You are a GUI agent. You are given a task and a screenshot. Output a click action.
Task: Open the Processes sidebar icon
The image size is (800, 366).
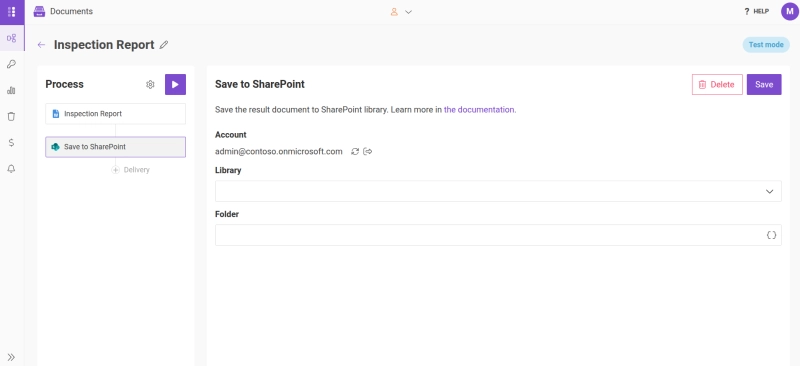pos(11,38)
